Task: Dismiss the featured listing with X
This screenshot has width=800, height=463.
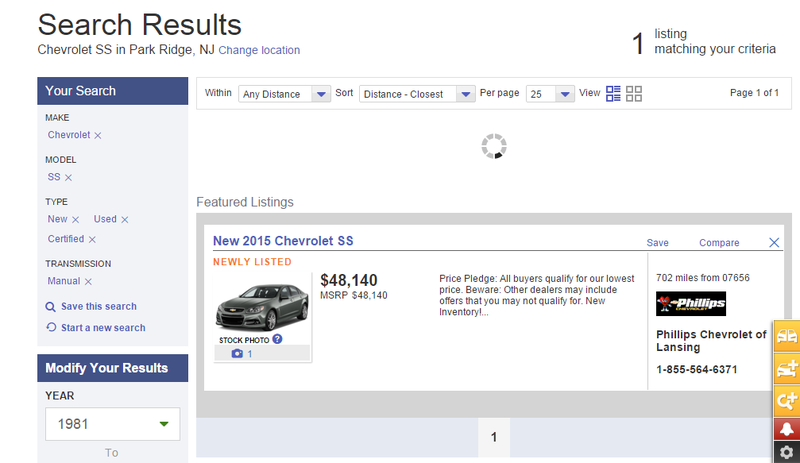Action: click(x=774, y=242)
